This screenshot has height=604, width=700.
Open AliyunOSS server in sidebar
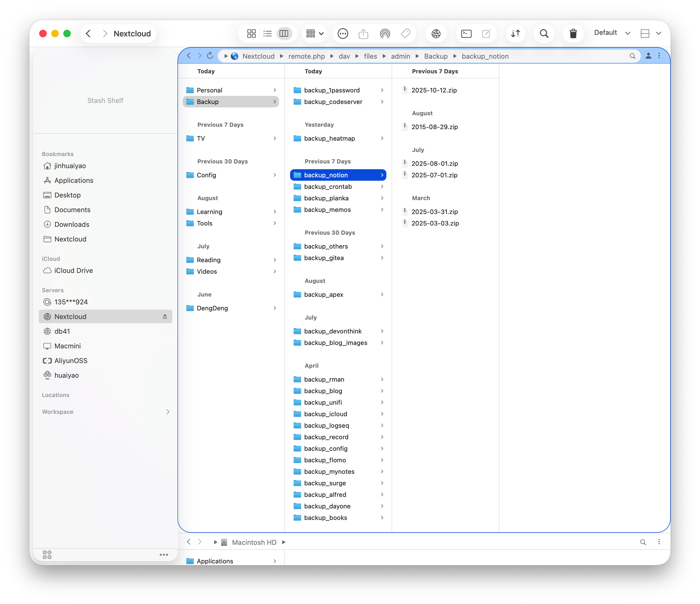(71, 361)
